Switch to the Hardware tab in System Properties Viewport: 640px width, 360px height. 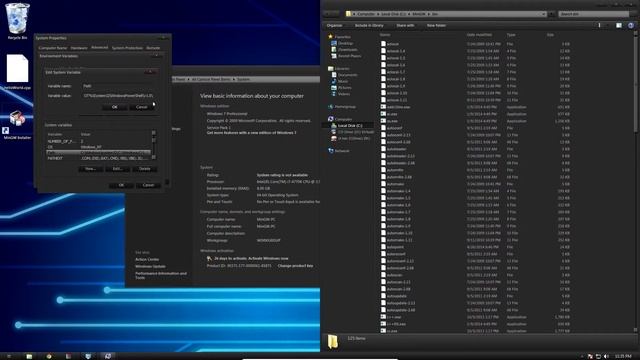(79, 48)
